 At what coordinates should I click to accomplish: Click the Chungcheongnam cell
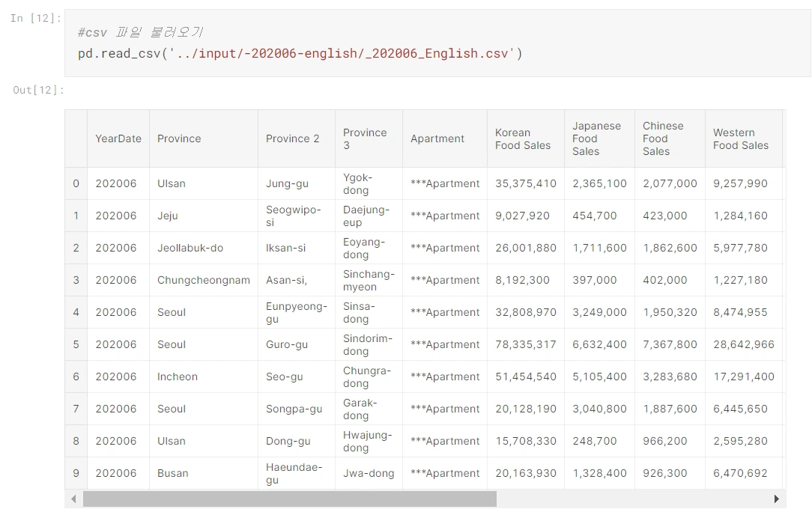pos(204,280)
